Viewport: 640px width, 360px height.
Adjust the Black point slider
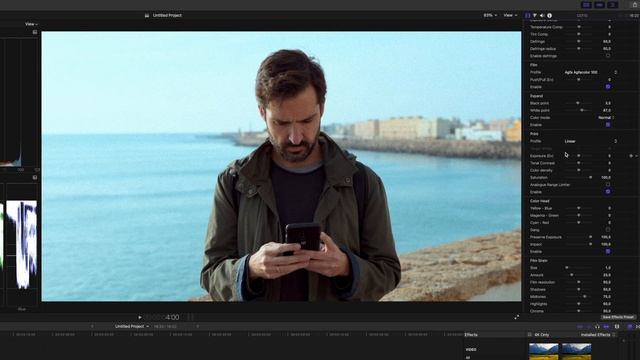(x=579, y=103)
